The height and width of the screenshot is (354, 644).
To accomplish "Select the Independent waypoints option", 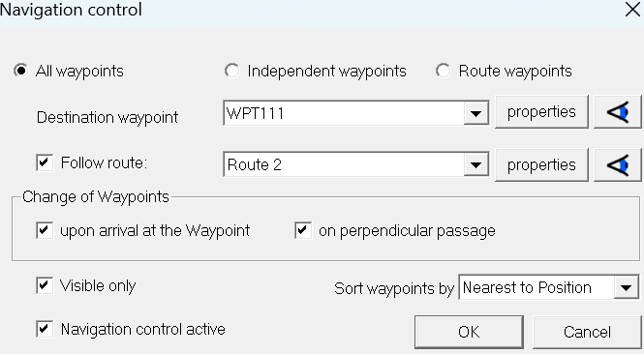I will pos(232,71).
